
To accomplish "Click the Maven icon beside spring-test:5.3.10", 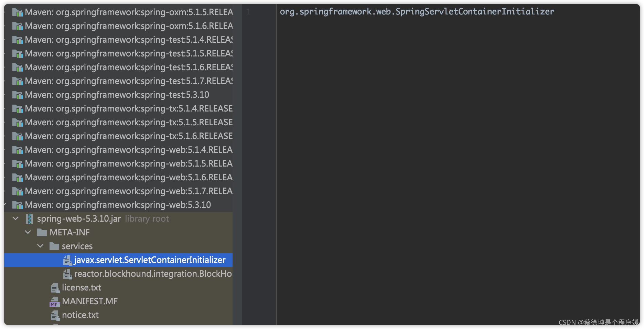I will click(18, 95).
